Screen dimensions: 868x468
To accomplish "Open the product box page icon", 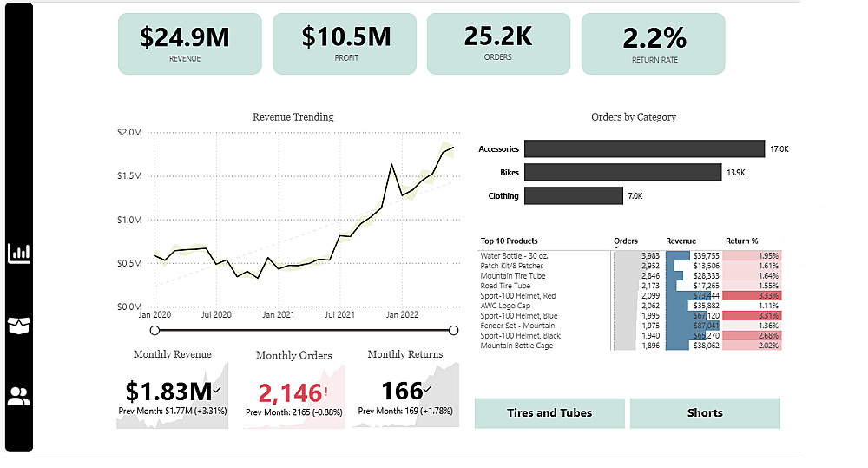I will pyautogui.click(x=19, y=326).
